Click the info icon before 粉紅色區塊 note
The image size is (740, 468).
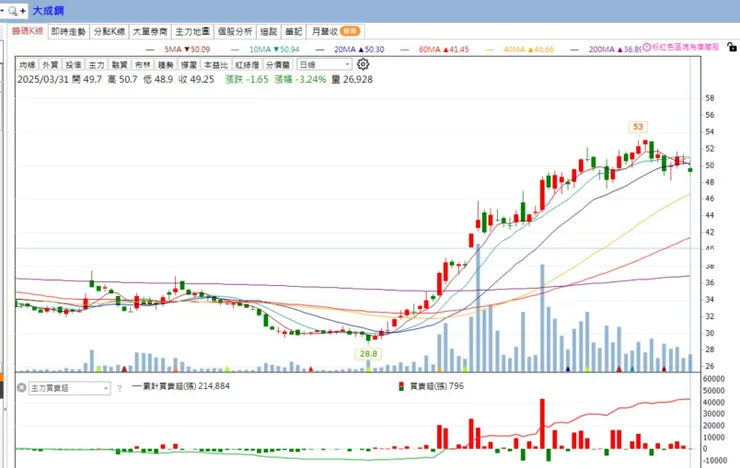tap(647, 47)
